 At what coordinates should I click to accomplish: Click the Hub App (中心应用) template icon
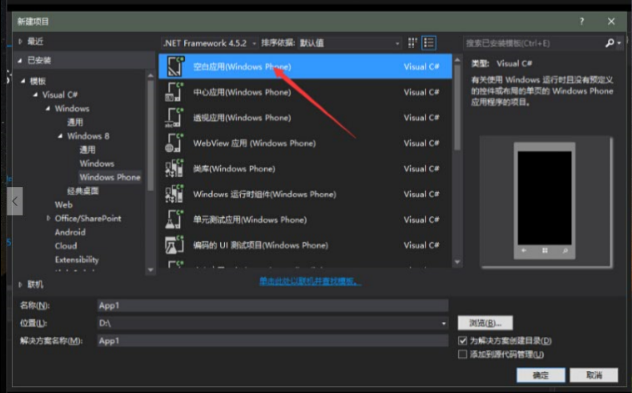tap(175, 92)
